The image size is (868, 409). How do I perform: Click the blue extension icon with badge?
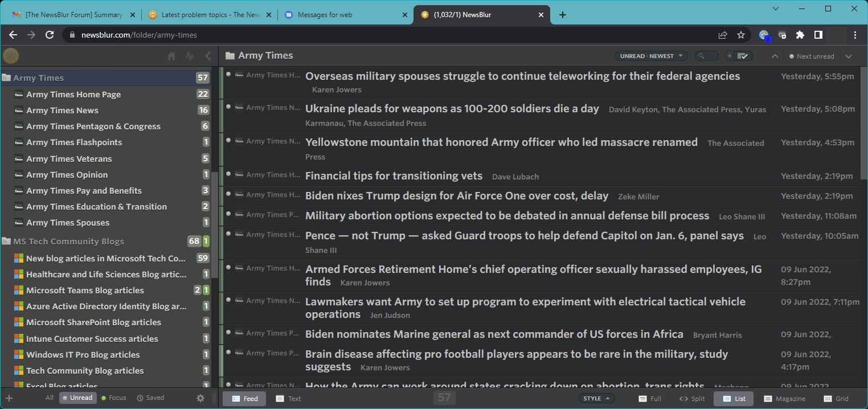point(765,35)
